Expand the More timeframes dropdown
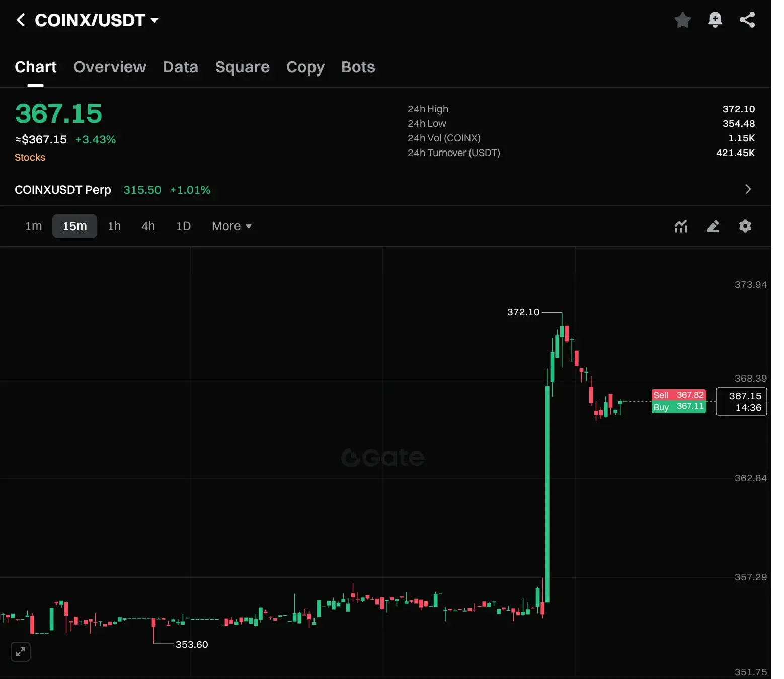Screen dimensions: 784x679 (x=231, y=226)
